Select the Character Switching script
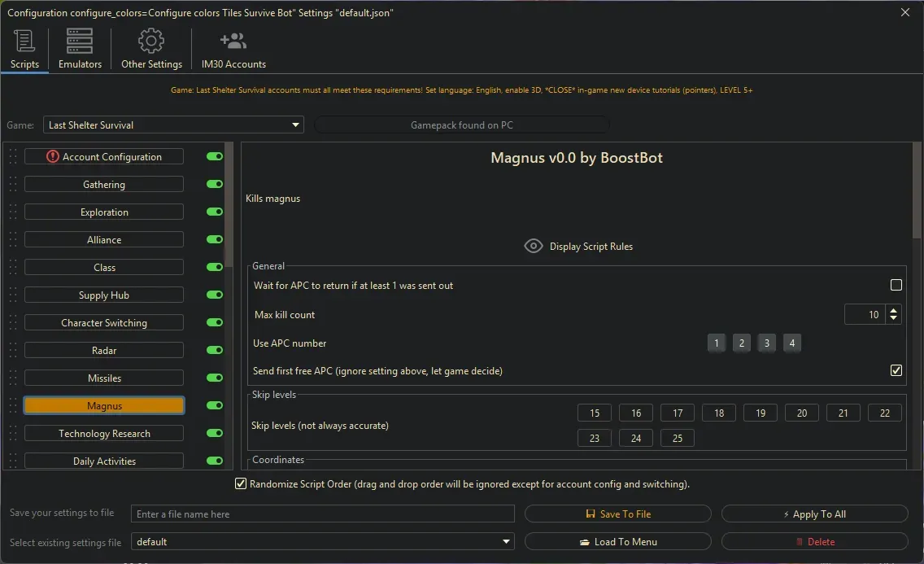 click(104, 322)
